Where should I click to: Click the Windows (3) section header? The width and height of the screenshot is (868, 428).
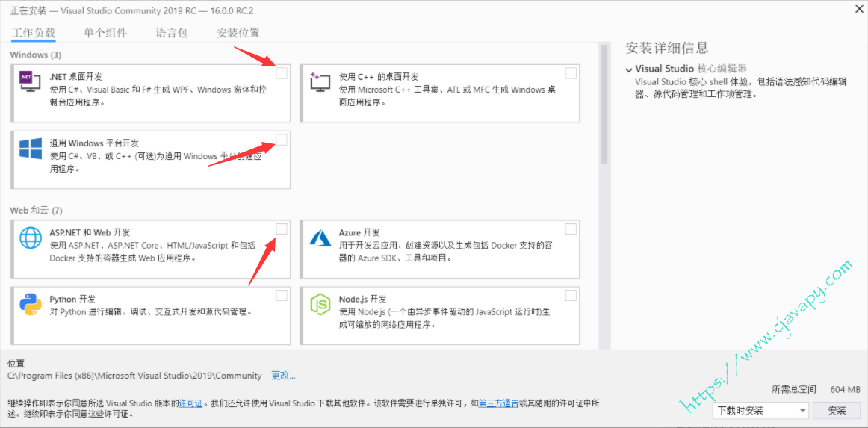click(x=36, y=55)
